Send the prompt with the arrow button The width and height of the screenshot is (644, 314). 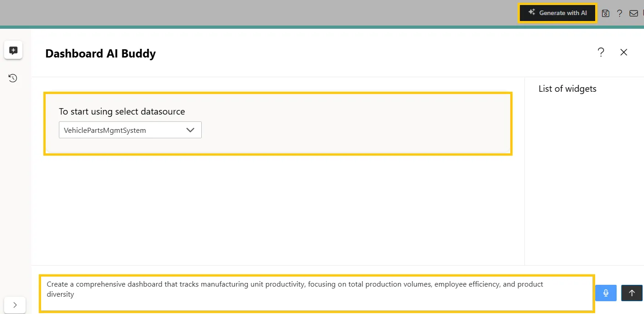632,293
